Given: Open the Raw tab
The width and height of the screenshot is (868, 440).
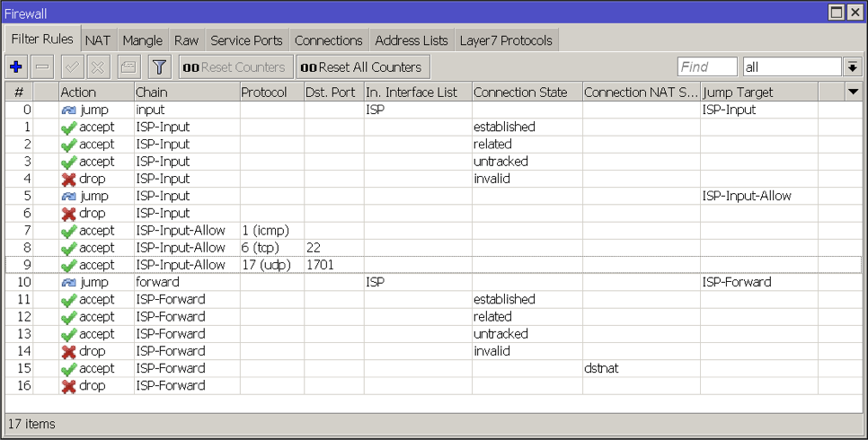Looking at the screenshot, I should click(x=186, y=40).
